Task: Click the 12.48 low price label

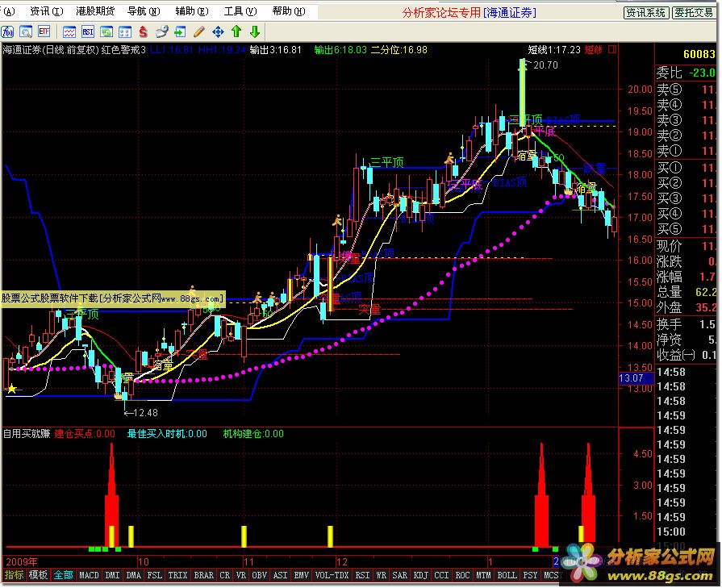Action: (x=145, y=412)
